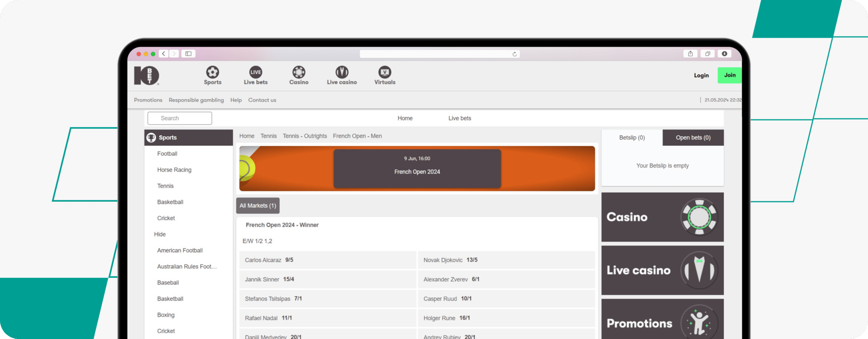The height and width of the screenshot is (339, 868).
Task: Click Tennis - Outrights breadcrumb
Action: click(x=305, y=136)
